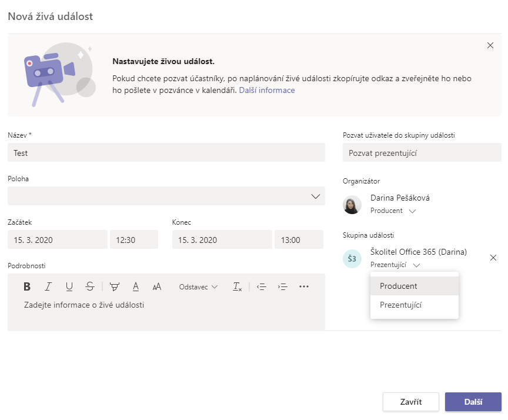The image size is (508, 420).
Task: Click the Školitel Office 365 (Darina) name
Action: 419,252
